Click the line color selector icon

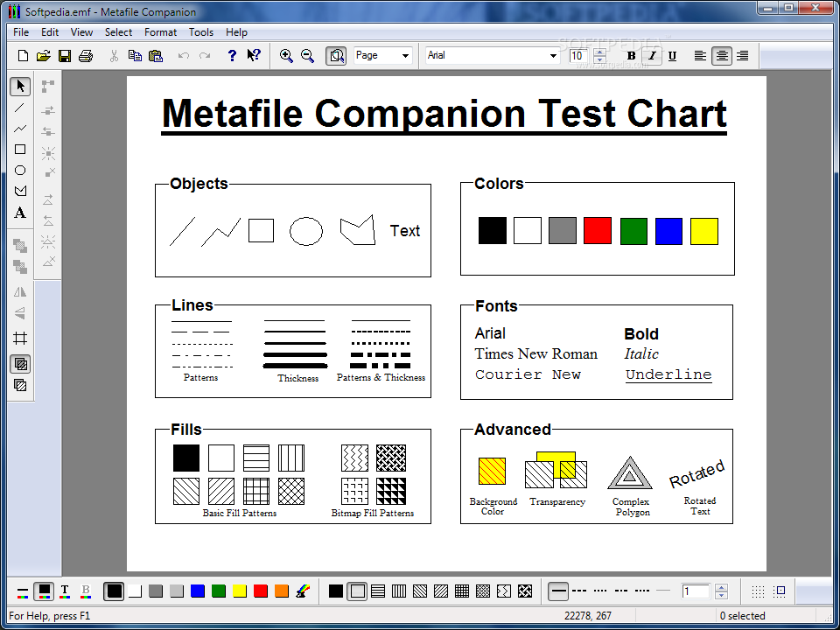pos(23,591)
